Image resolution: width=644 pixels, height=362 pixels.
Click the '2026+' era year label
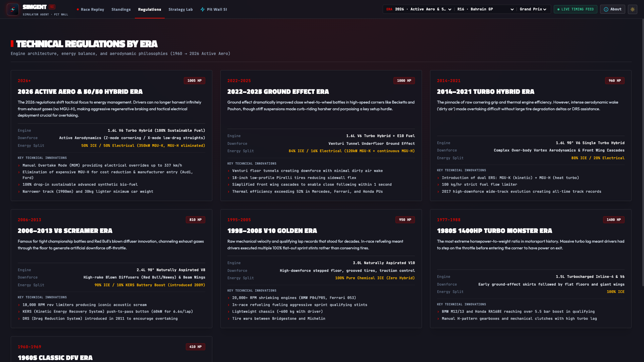(x=24, y=81)
